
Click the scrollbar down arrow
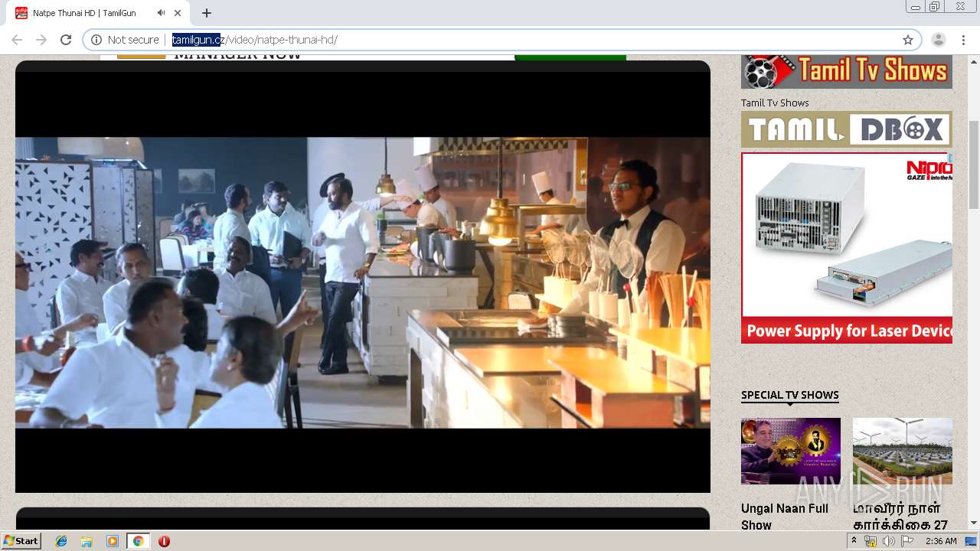pyautogui.click(x=974, y=523)
